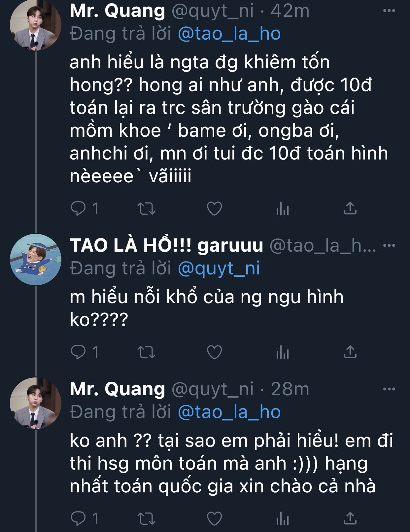Like the 28m Mr. Quang tweet

coord(214,519)
